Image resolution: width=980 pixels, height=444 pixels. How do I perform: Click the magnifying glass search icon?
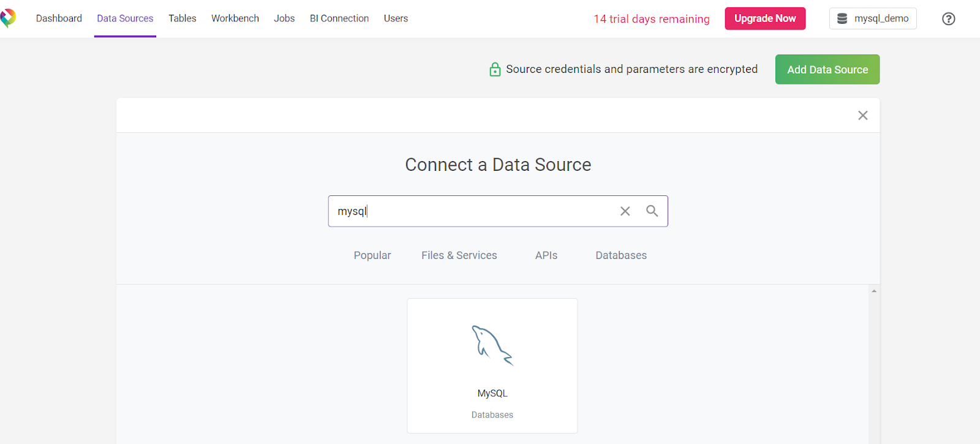pos(652,211)
